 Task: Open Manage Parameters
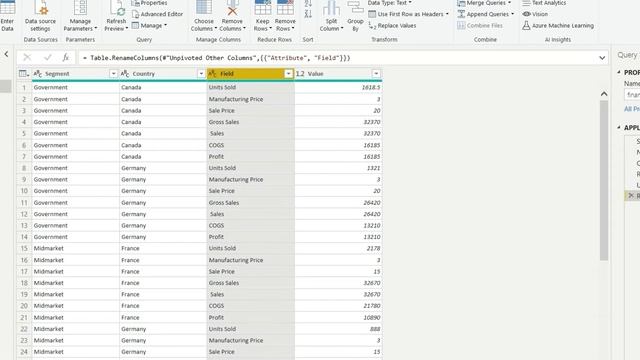click(80, 16)
